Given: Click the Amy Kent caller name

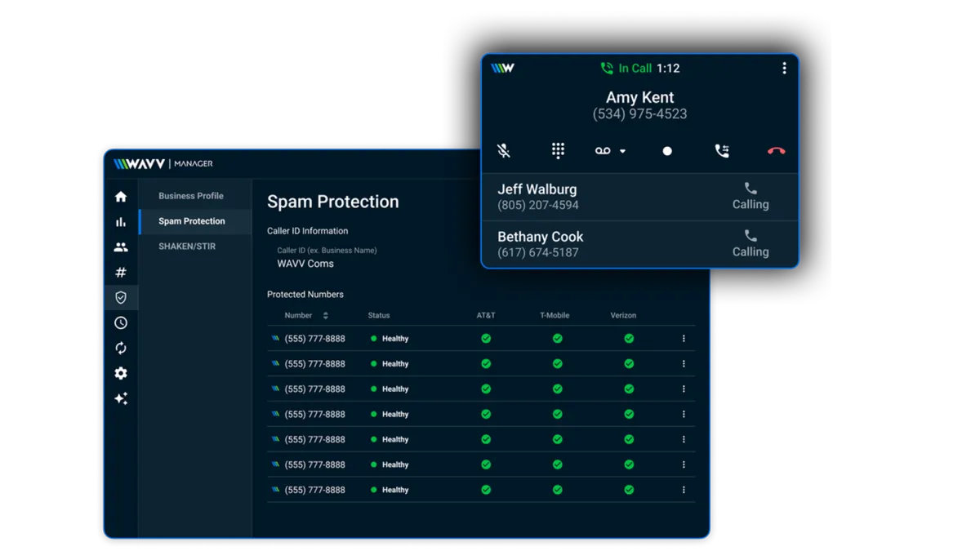Looking at the screenshot, I should point(639,98).
